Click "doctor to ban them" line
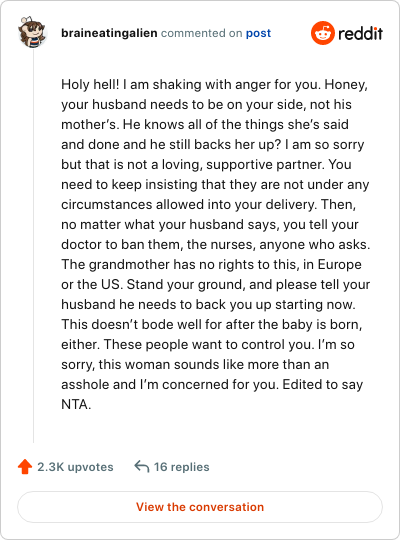The height and width of the screenshot is (540, 400). pyautogui.click(x=216, y=245)
